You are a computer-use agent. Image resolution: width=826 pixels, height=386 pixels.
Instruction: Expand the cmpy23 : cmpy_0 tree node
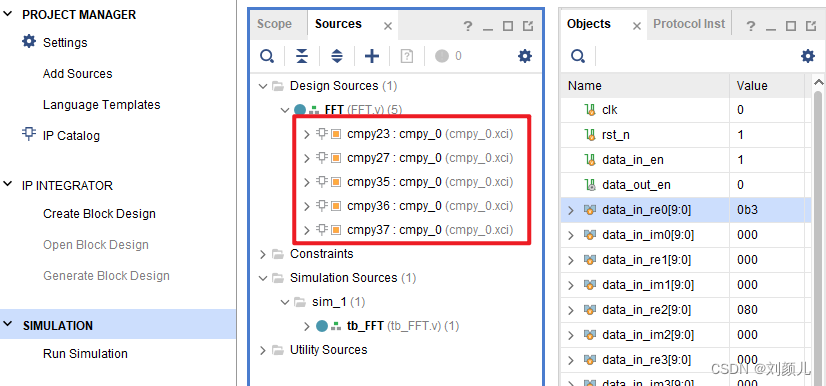[307, 134]
